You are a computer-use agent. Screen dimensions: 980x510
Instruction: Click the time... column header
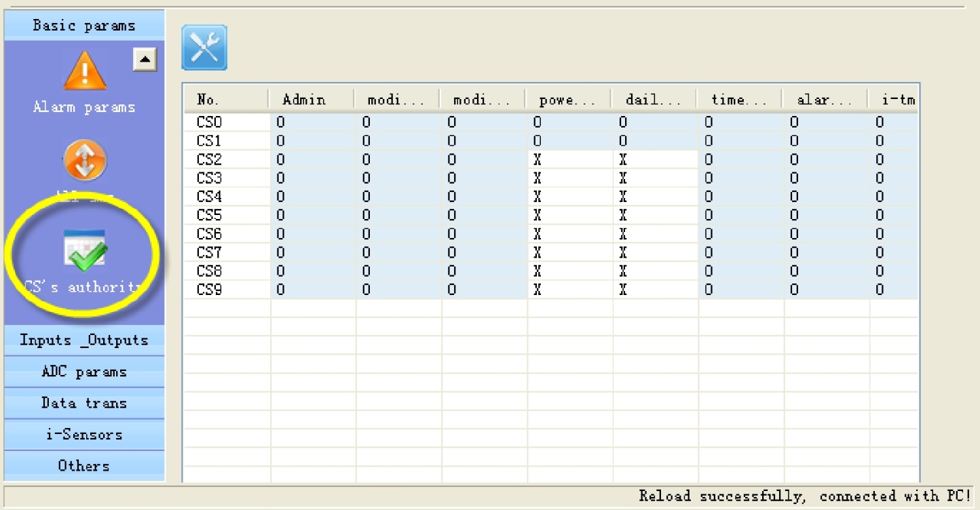739,100
